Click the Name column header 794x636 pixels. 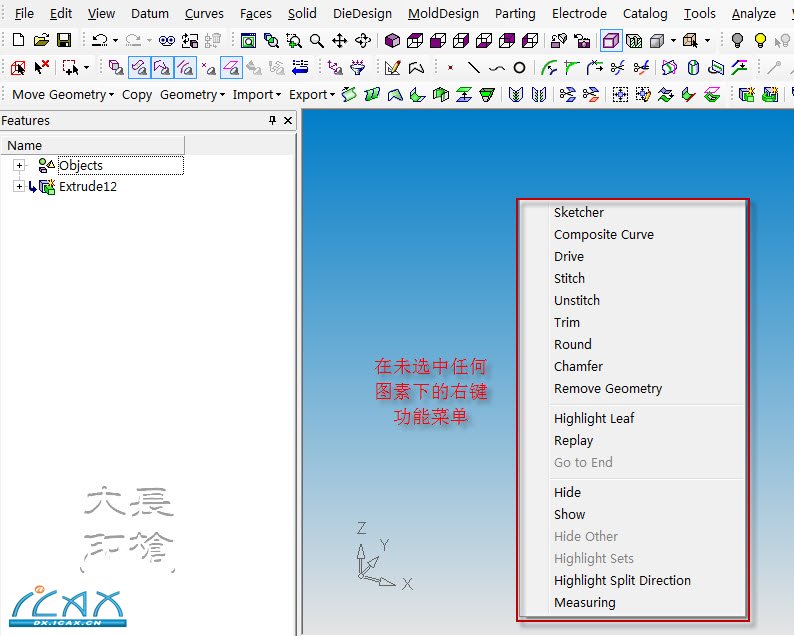[x=93, y=145]
